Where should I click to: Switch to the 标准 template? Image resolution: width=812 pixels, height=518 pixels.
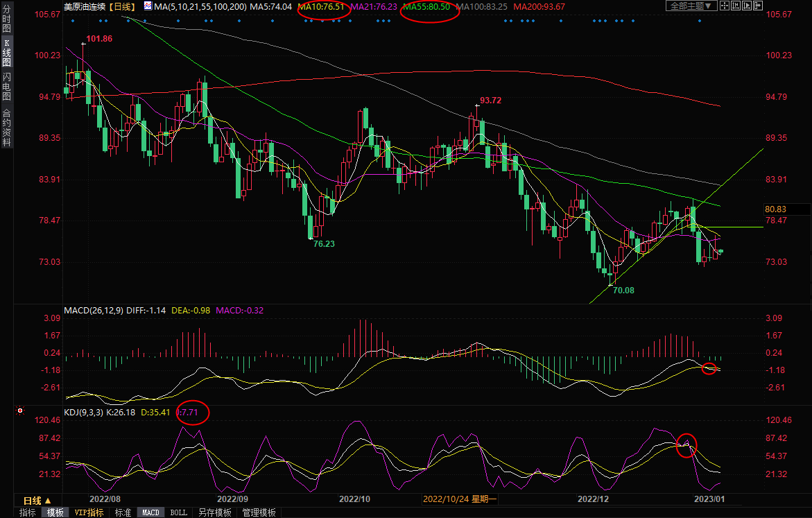[x=123, y=512]
